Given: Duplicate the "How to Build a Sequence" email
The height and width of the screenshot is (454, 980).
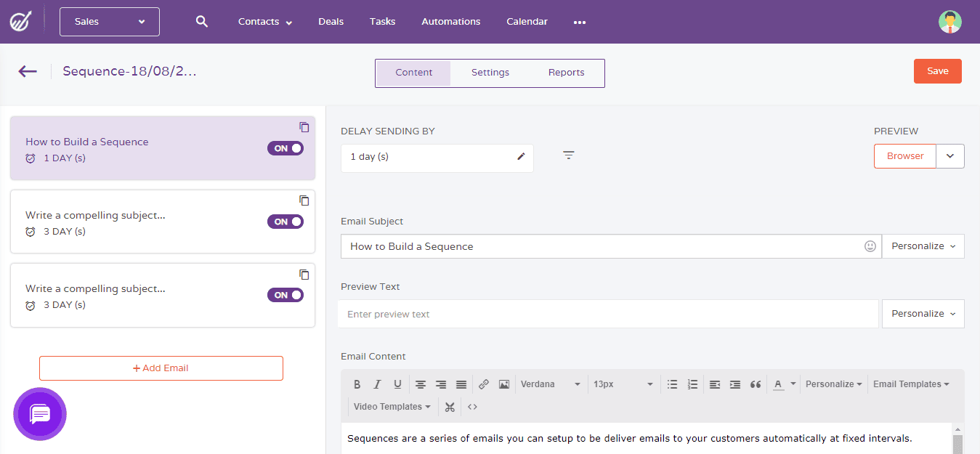Looking at the screenshot, I should pos(304,127).
